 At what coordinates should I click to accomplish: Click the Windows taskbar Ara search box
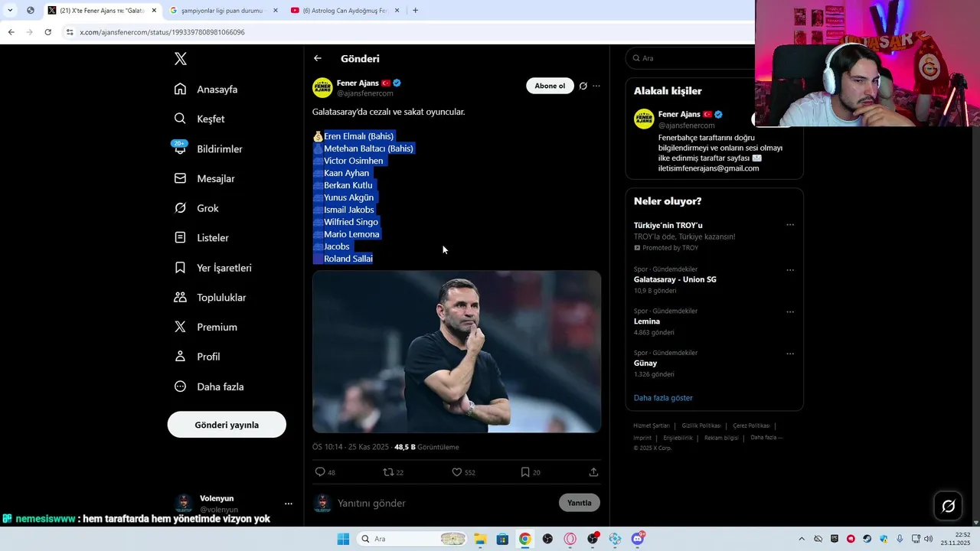[412, 539]
